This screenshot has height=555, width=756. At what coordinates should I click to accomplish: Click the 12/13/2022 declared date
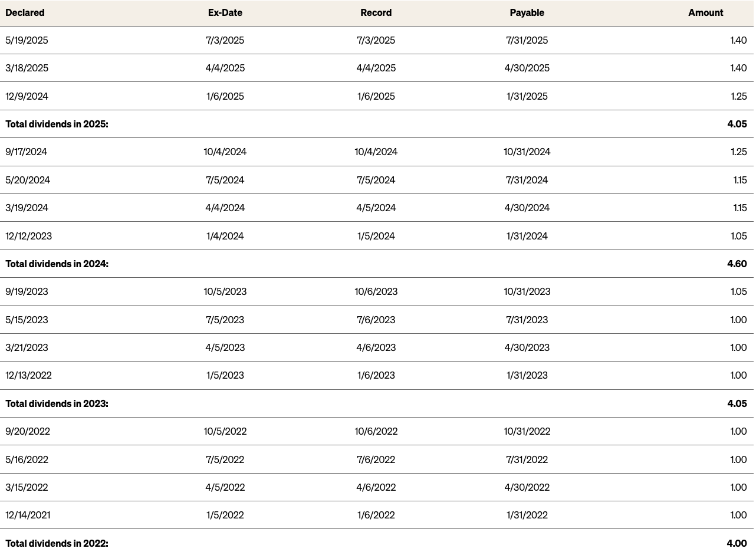click(x=28, y=375)
